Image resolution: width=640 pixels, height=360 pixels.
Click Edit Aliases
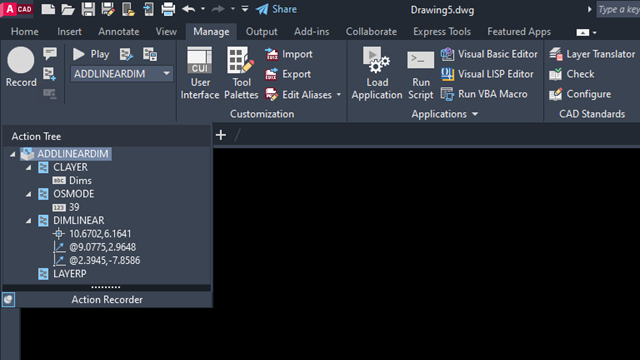click(x=298, y=94)
